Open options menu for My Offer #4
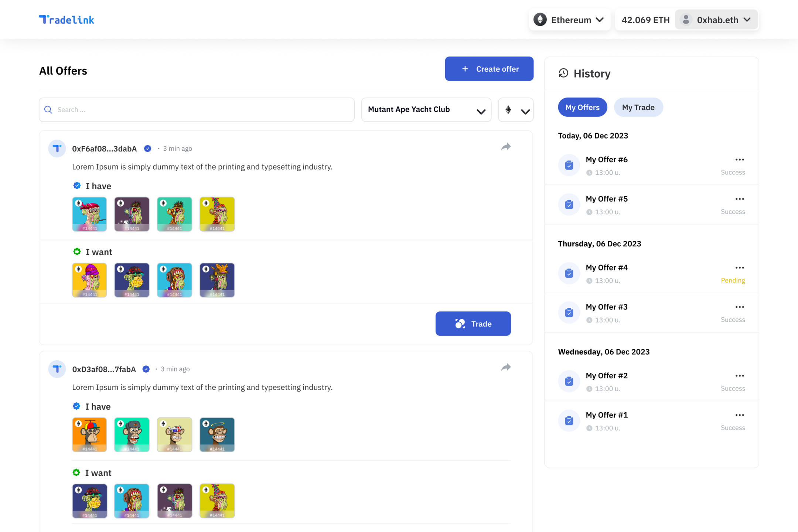This screenshot has width=798, height=532. tap(739, 267)
